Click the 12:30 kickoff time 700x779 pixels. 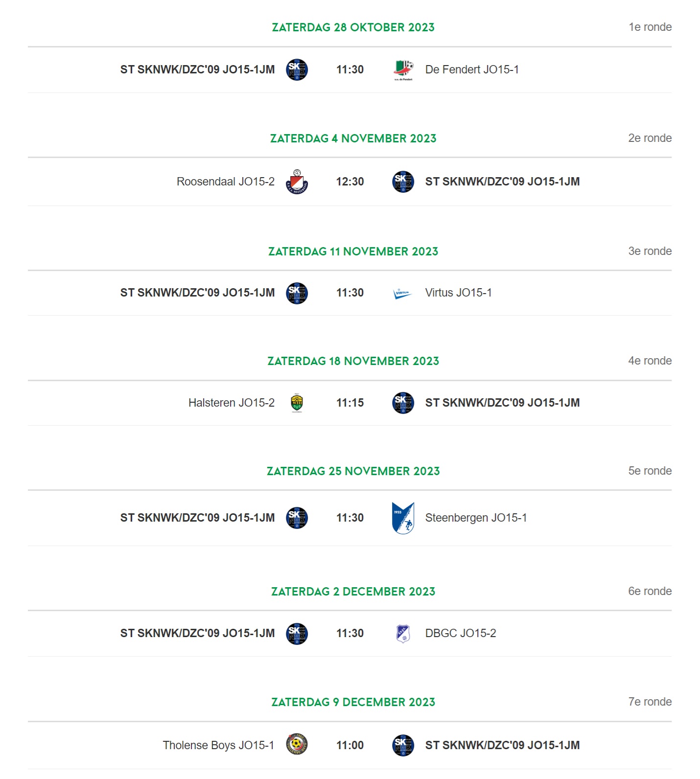(x=350, y=182)
